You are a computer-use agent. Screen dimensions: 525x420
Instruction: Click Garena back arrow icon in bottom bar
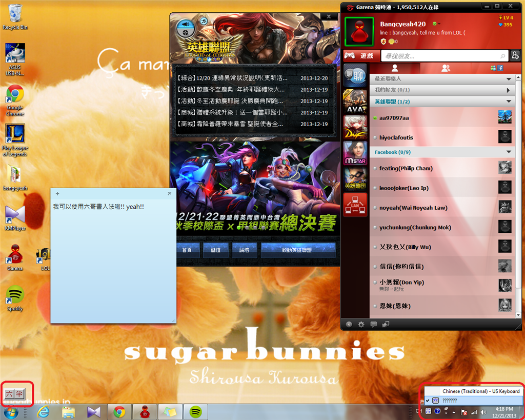tap(349, 324)
